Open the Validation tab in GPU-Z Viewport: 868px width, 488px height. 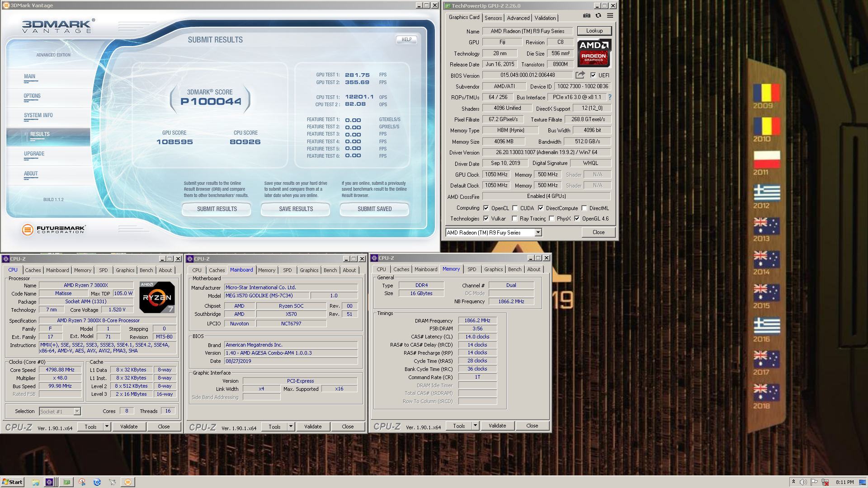pos(545,18)
